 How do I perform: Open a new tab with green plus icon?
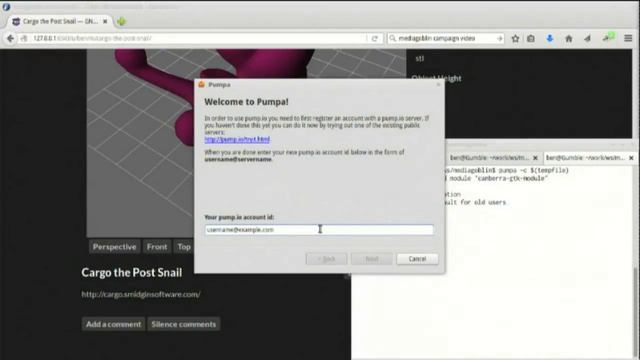coord(121,21)
